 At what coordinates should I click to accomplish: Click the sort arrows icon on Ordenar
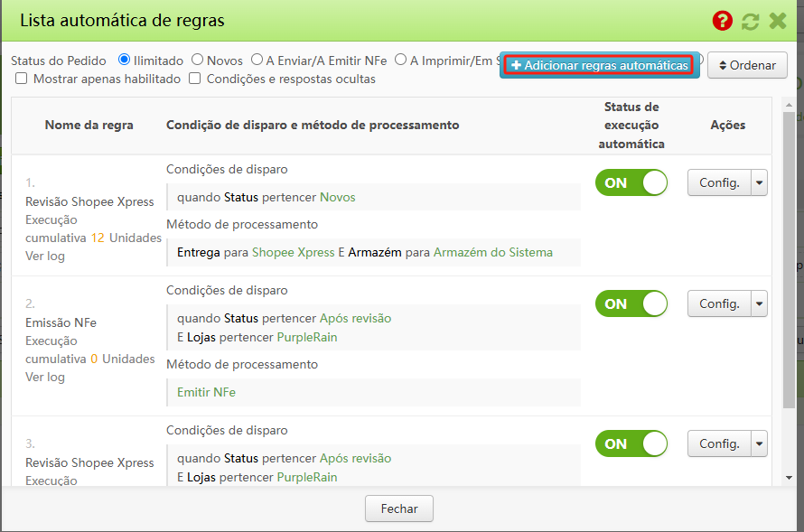[722, 65]
